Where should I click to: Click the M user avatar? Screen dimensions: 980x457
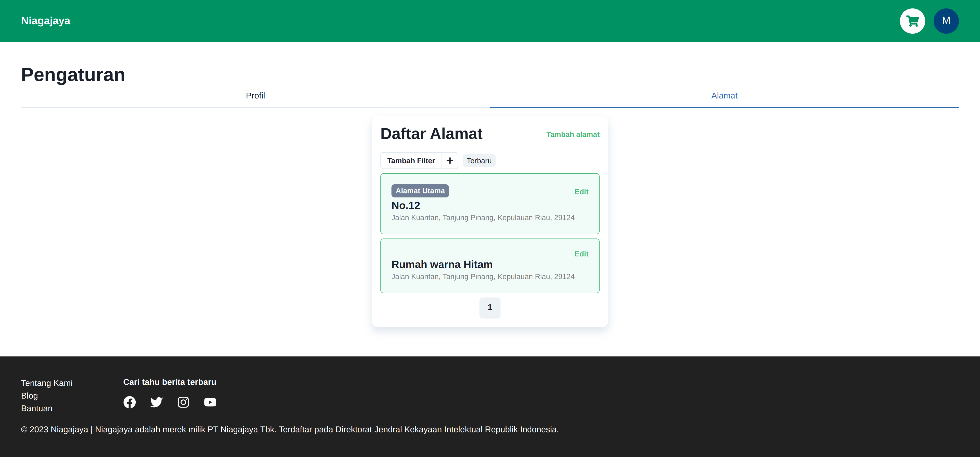pos(946,21)
